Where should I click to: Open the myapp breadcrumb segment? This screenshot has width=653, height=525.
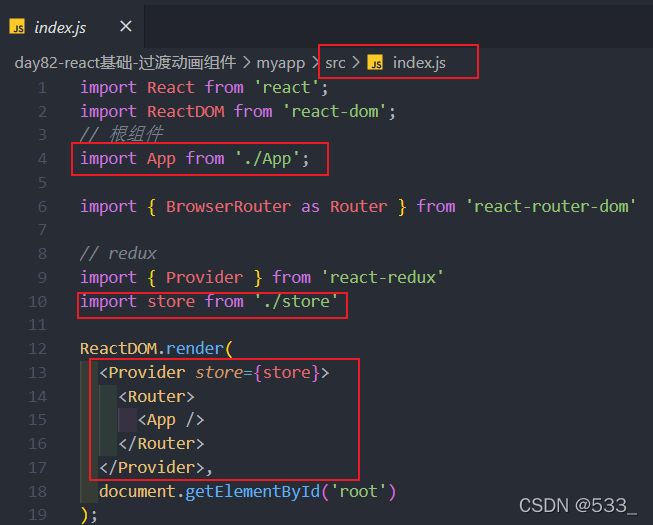(281, 63)
